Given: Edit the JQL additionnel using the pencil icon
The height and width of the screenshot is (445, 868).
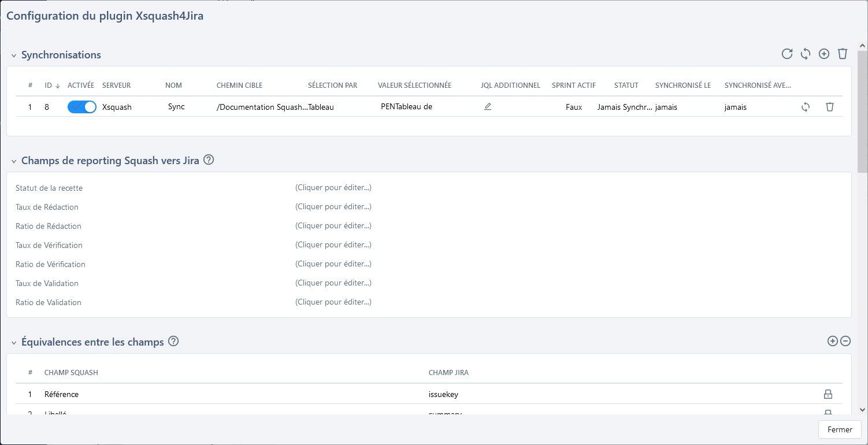Looking at the screenshot, I should (x=487, y=106).
